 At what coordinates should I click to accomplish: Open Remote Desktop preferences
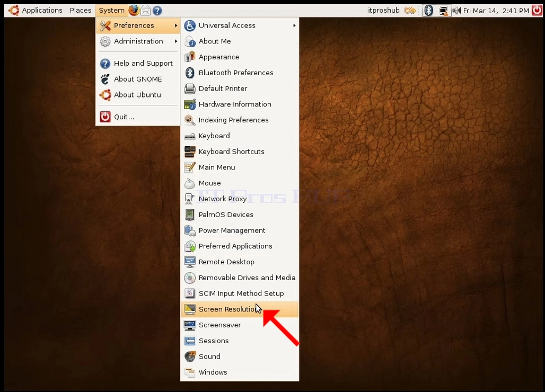pyautogui.click(x=240, y=262)
